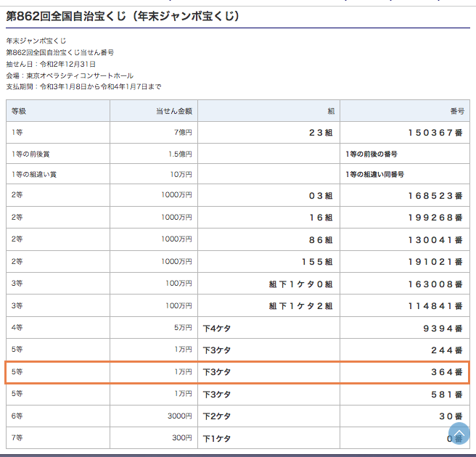Click the 下2ケタ cell
The width and height of the screenshot is (476, 457).
(x=268, y=416)
